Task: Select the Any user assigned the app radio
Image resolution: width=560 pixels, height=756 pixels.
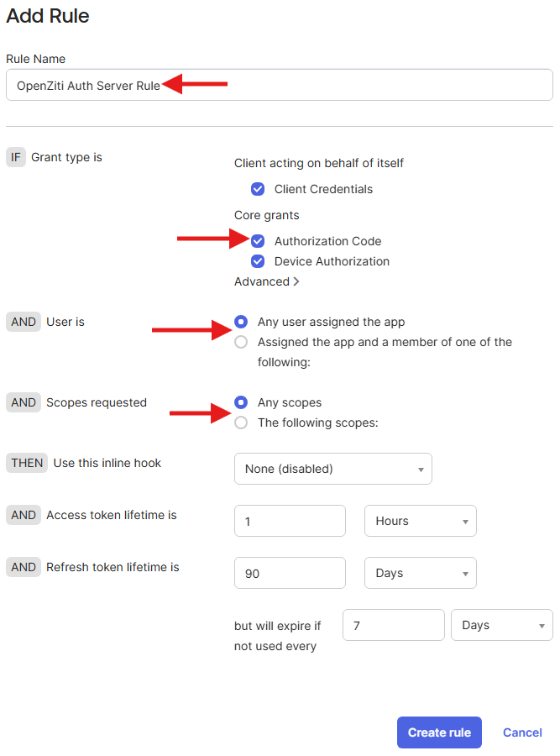Action: pos(241,322)
